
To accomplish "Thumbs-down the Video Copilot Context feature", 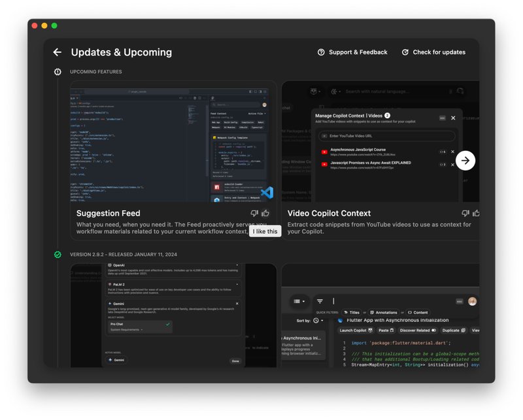I will click(465, 213).
